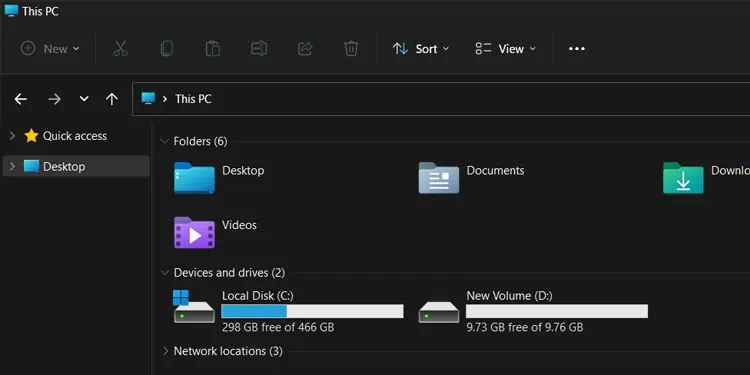The image size is (750, 375).
Task: Open the Sort dropdown menu
Action: 420,49
